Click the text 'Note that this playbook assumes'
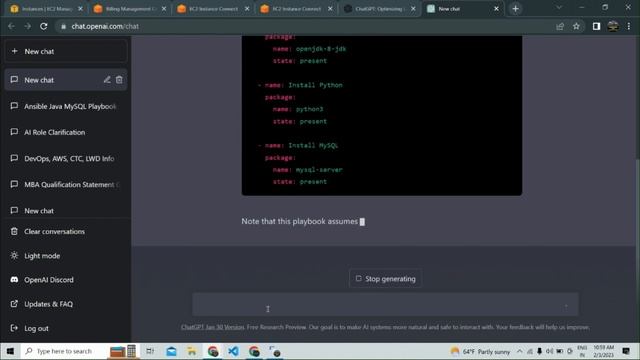Image resolution: width=640 pixels, height=360 pixels. pyautogui.click(x=299, y=221)
